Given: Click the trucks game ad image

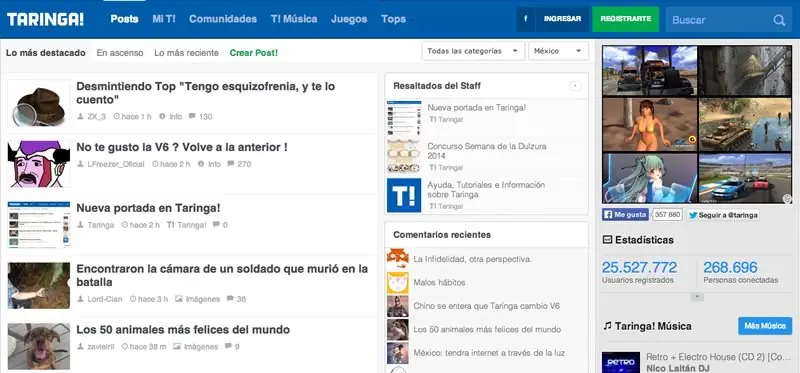Looking at the screenshot, I should 649,70.
